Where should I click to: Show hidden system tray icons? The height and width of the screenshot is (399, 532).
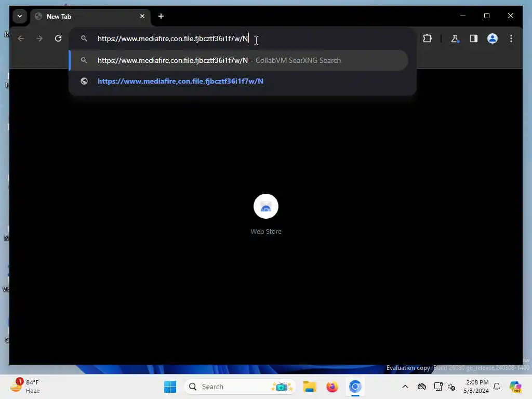[x=405, y=387]
